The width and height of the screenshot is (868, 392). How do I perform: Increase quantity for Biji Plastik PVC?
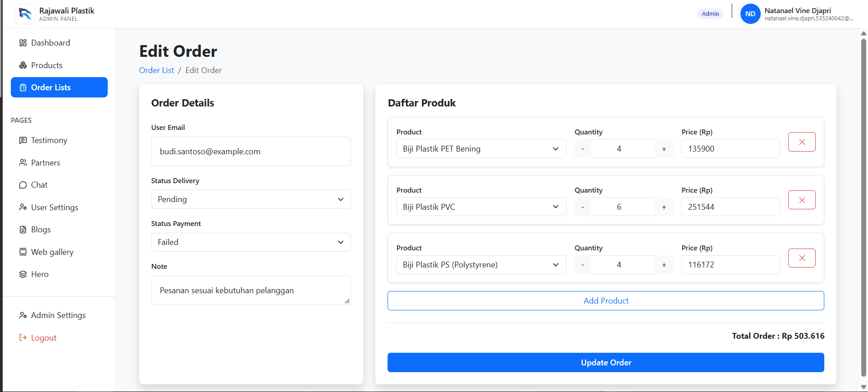coord(664,207)
